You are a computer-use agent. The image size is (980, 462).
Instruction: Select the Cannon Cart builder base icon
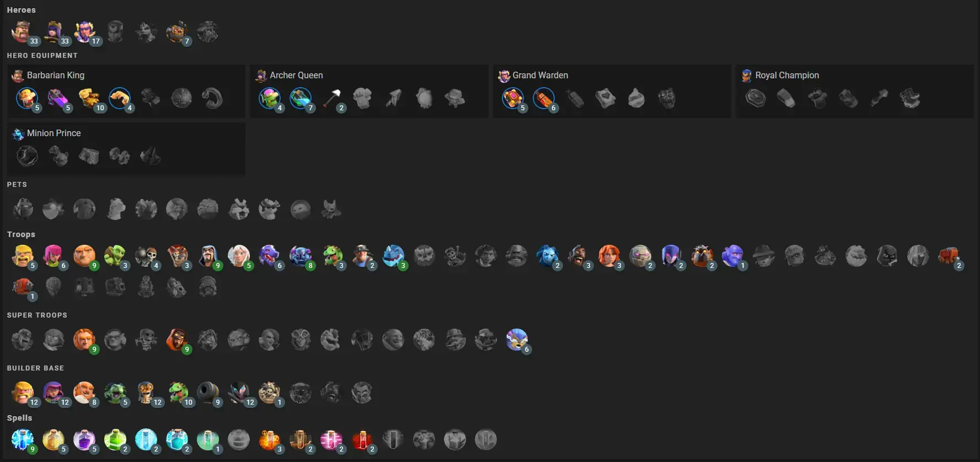208,393
